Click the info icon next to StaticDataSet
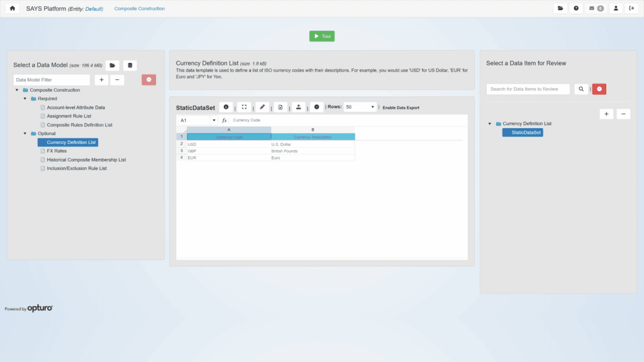 coord(226,107)
